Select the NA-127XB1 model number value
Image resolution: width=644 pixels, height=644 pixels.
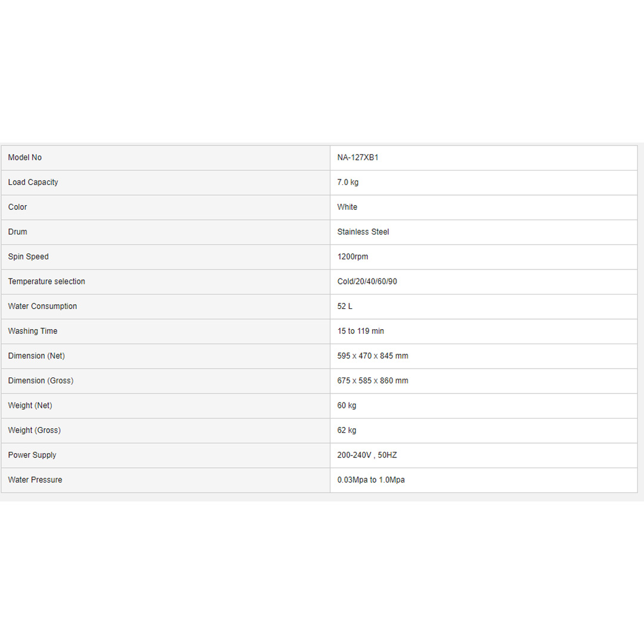[x=358, y=157]
